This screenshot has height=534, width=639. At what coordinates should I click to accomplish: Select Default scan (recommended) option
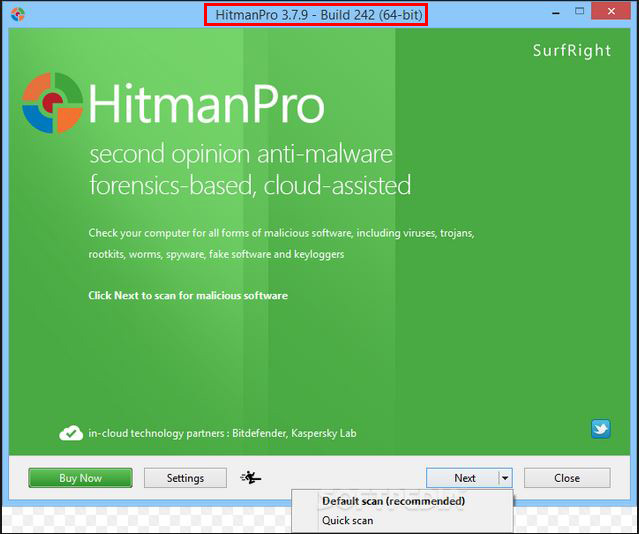coord(393,501)
